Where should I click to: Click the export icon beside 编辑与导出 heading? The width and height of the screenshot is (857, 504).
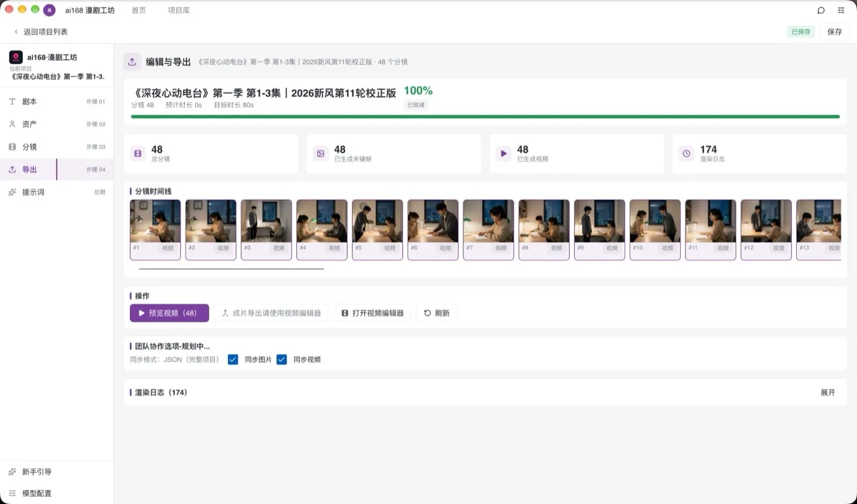click(132, 62)
